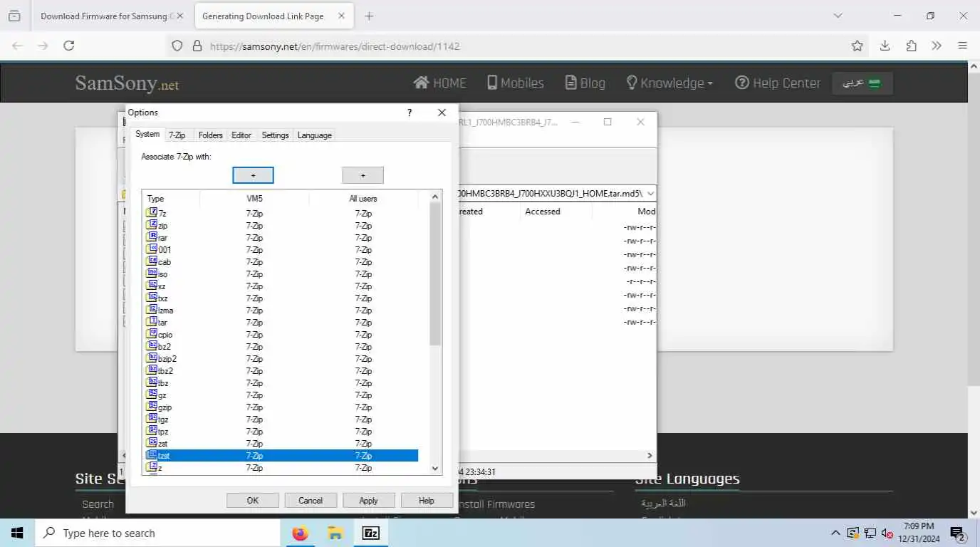Open File Explorer from the taskbar
The image size is (980, 547).
click(335, 533)
